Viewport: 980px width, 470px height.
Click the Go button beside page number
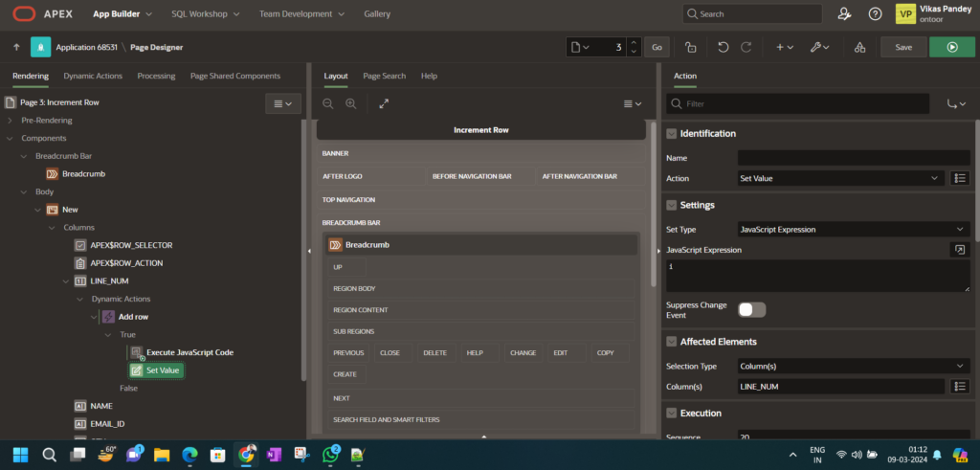click(657, 47)
